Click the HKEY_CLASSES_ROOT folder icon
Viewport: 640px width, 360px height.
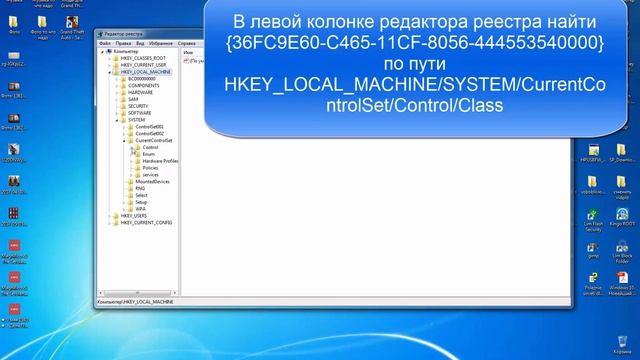coord(116,58)
